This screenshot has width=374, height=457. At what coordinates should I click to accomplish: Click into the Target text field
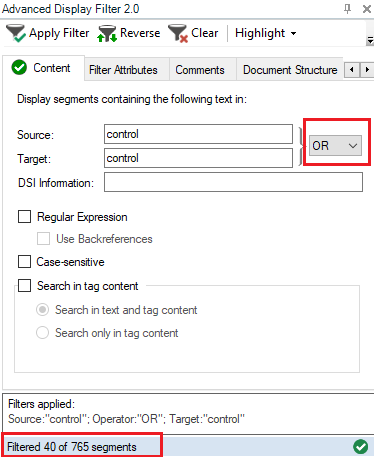click(198, 158)
